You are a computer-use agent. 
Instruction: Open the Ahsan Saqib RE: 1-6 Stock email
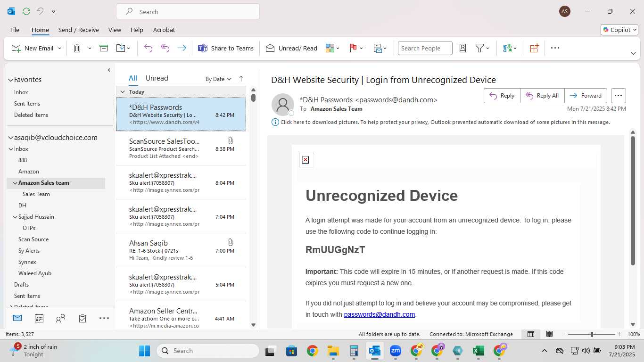(x=181, y=250)
